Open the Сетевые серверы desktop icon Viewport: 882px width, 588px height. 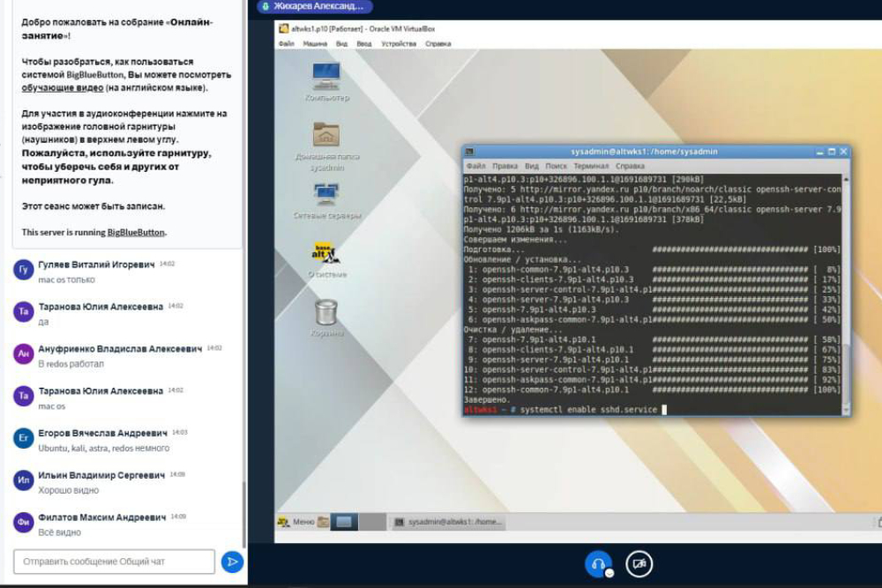pyautogui.click(x=326, y=195)
